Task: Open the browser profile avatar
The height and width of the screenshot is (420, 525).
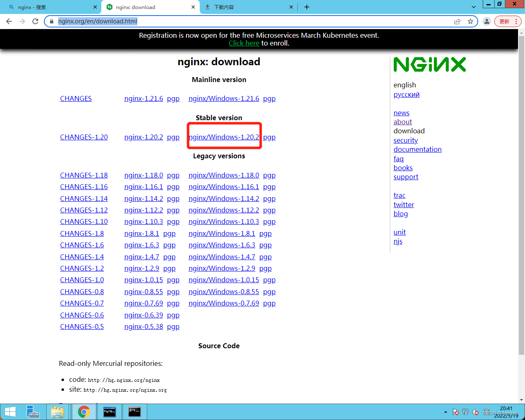Action: (x=486, y=21)
